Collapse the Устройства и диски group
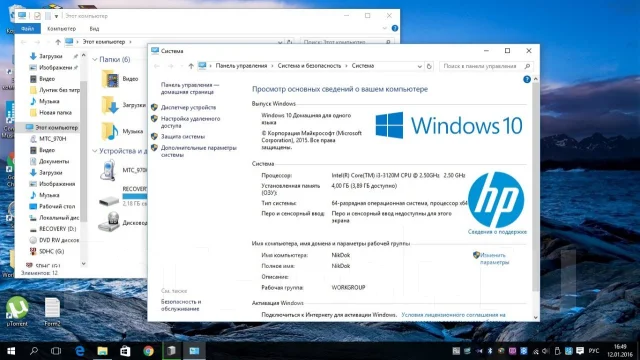 (x=95, y=151)
